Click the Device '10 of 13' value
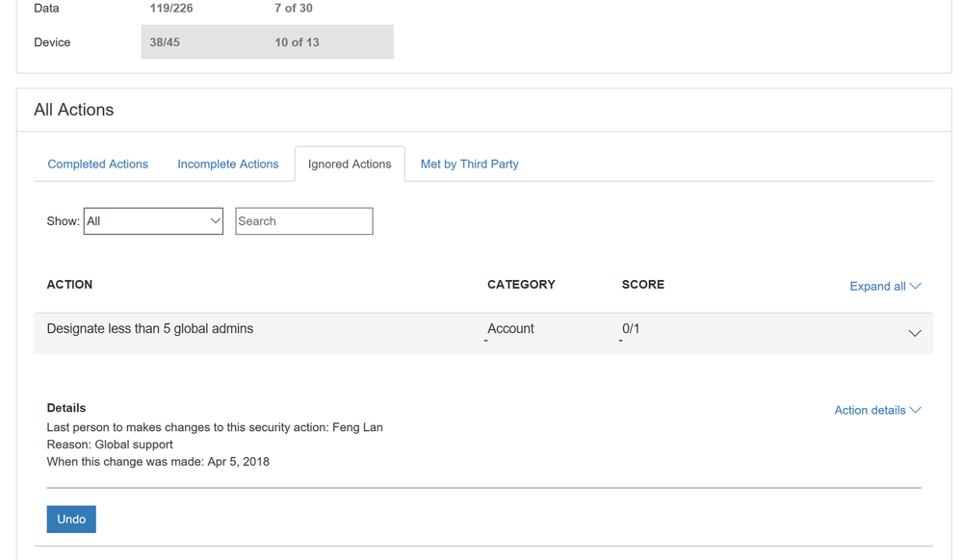962x560 pixels. pos(297,42)
